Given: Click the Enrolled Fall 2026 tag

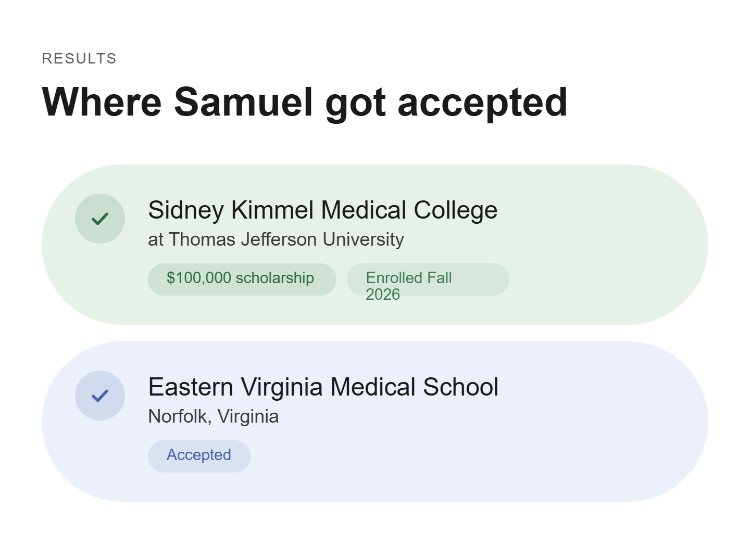Looking at the screenshot, I should [428, 279].
